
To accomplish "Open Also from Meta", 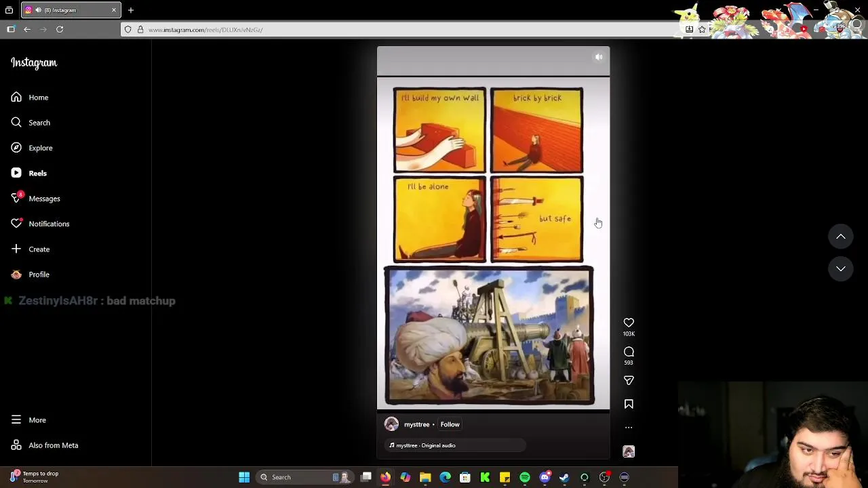I will pyautogui.click(x=45, y=445).
